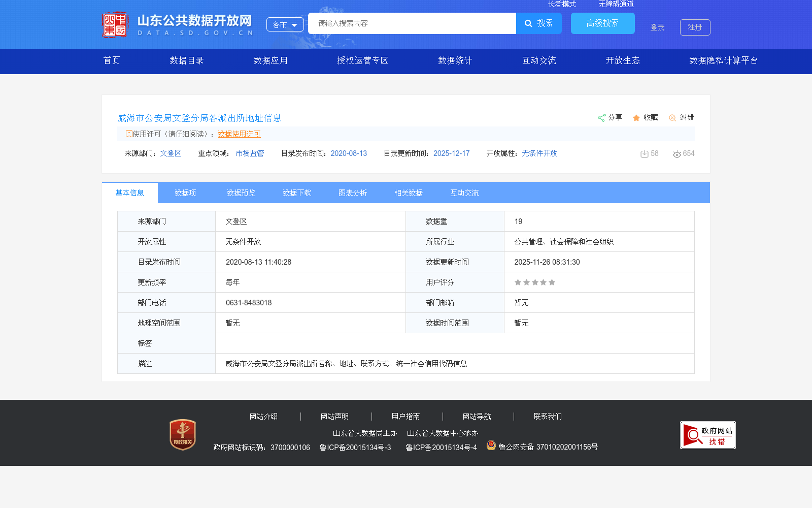The image size is (812, 508).
Task: Open the 无障碍通道 accessibility link
Action: point(616,4)
